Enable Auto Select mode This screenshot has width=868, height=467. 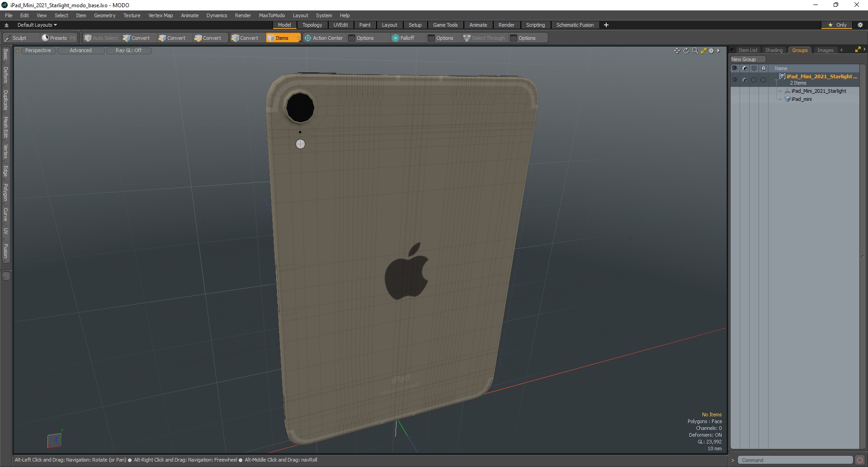pyautogui.click(x=101, y=38)
